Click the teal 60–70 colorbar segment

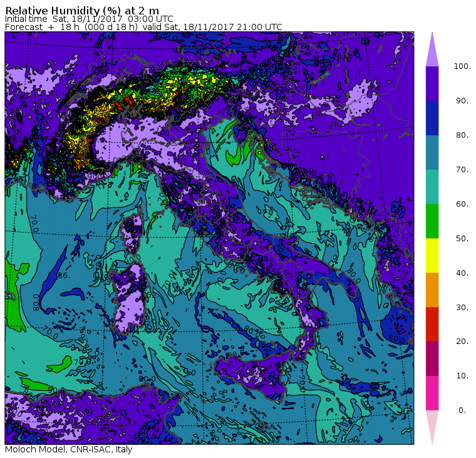coord(432,187)
